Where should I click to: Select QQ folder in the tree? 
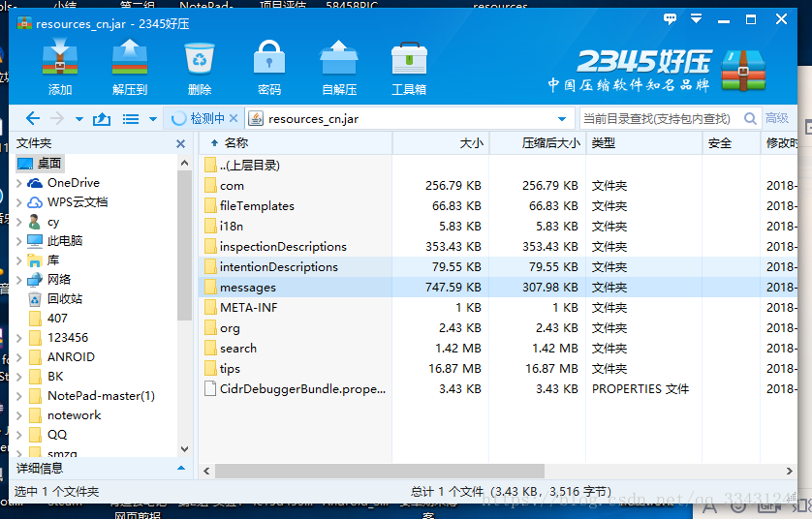point(47,435)
